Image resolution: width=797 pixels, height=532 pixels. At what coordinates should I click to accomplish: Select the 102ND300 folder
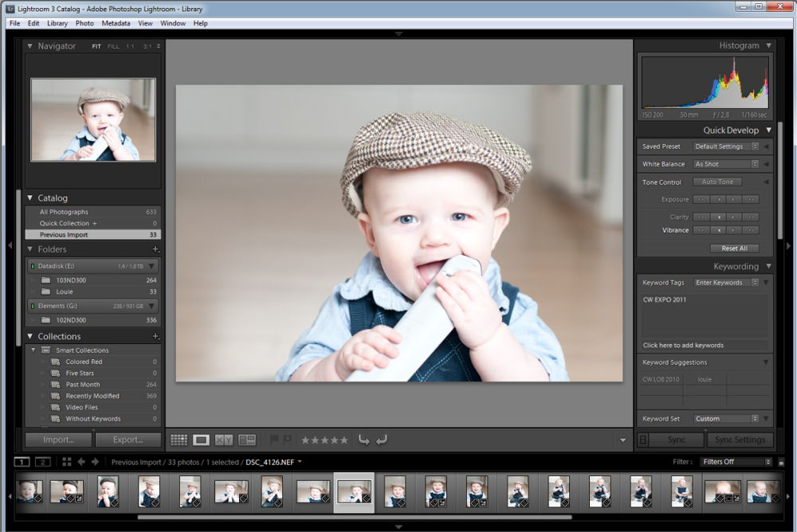click(71, 320)
